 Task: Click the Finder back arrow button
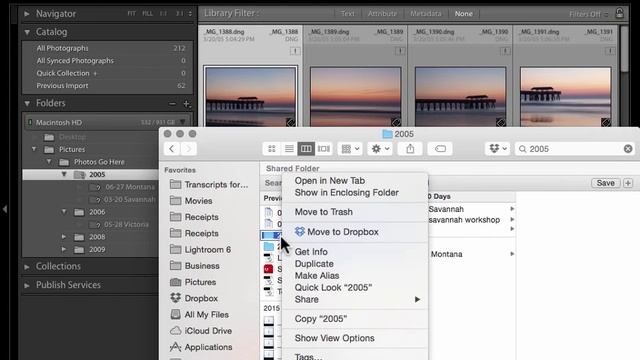(172, 149)
